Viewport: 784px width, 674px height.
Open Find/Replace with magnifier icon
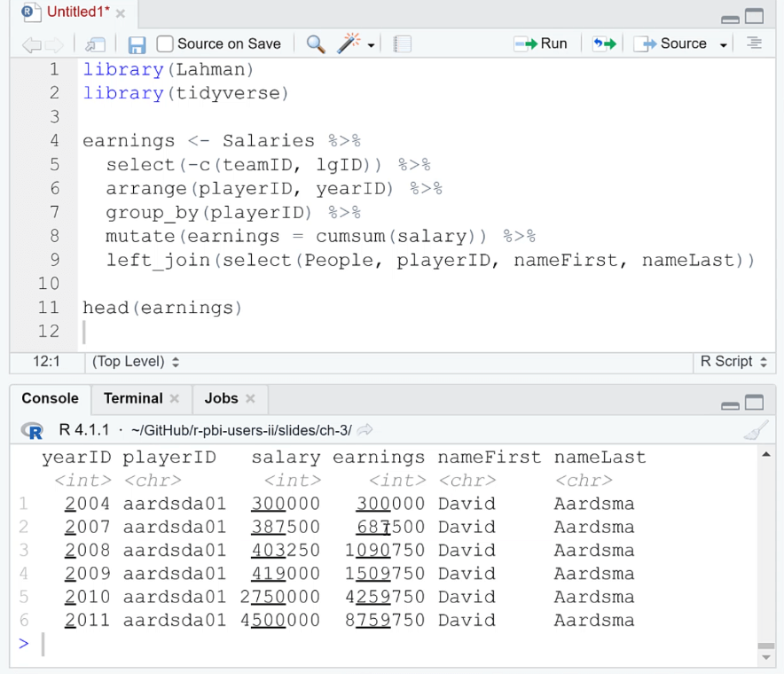[316, 44]
